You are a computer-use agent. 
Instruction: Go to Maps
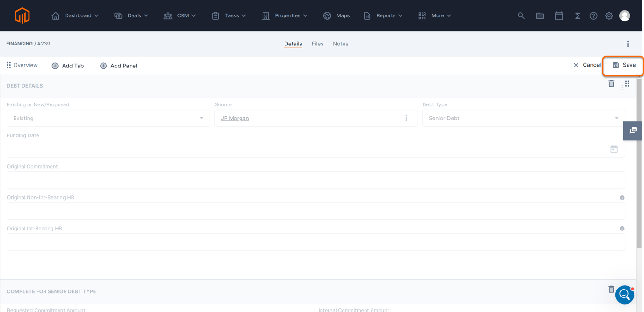337,15
